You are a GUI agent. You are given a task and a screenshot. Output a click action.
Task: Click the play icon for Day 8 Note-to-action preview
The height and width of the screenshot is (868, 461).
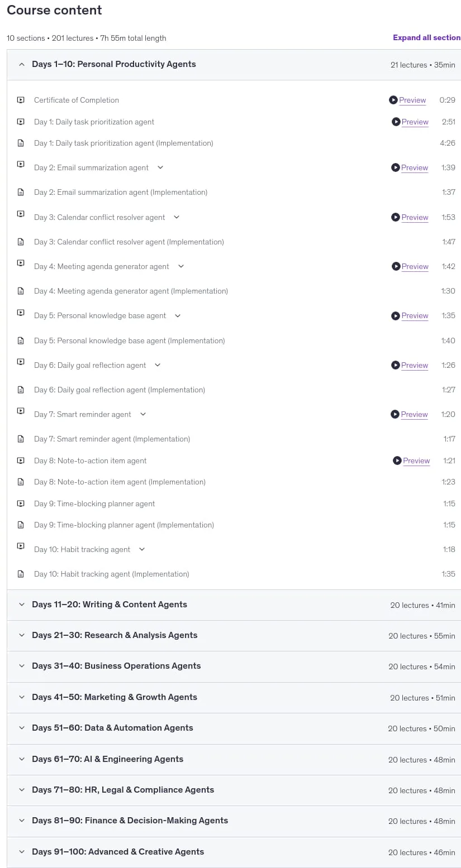(397, 461)
